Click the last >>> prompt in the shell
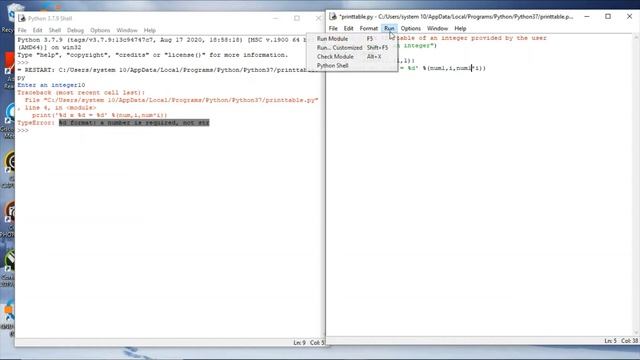 (x=23, y=130)
